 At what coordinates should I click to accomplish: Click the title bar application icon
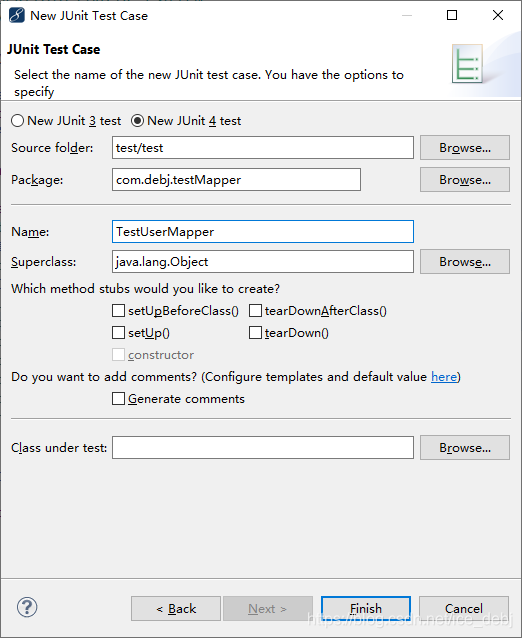click(17, 15)
